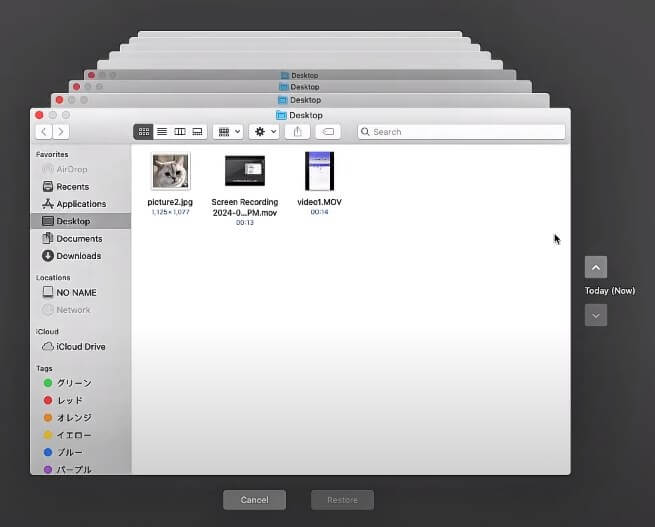The image size is (655, 527).
Task: Open iCloud Drive in the sidebar
Action: (81, 347)
